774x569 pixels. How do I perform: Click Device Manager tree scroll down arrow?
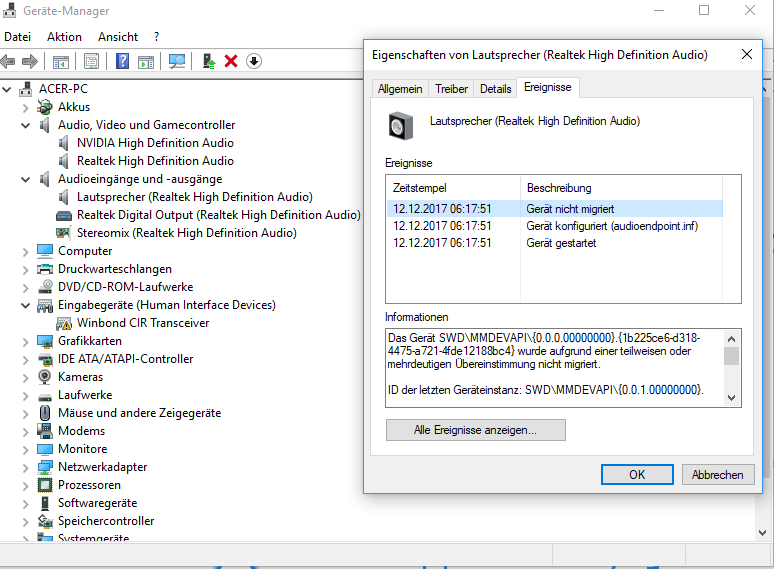763,533
